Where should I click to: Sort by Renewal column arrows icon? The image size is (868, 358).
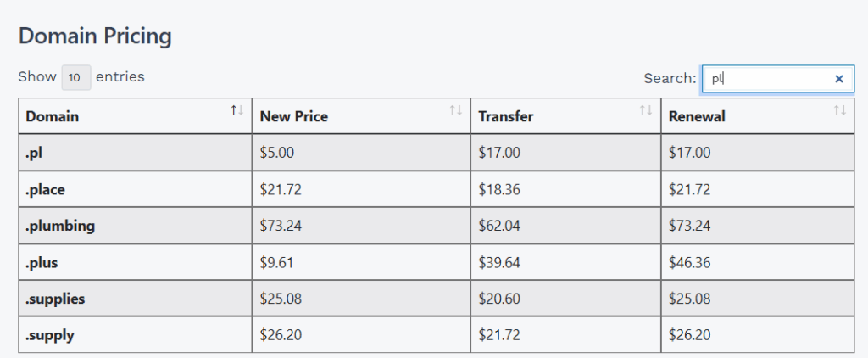pos(840,110)
